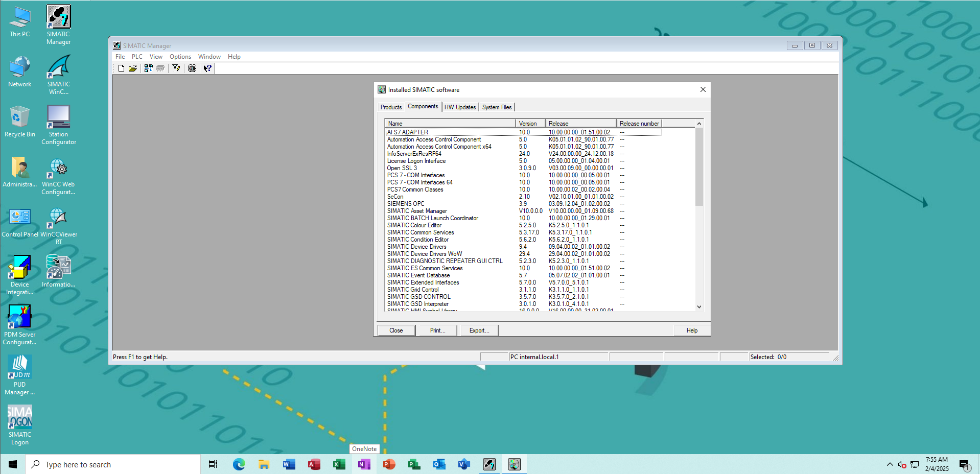Open Task View on taskbar

coord(213,464)
